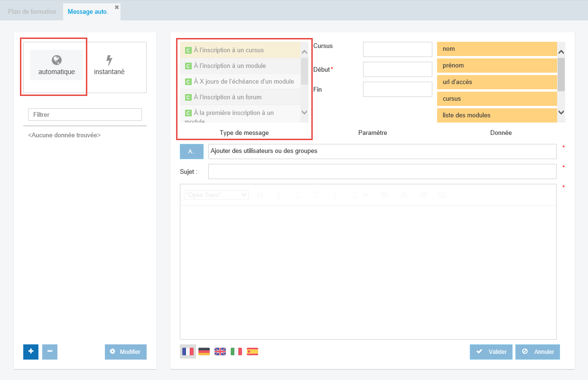Select the German flag language
Image resolution: width=588 pixels, height=380 pixels.
click(x=204, y=351)
